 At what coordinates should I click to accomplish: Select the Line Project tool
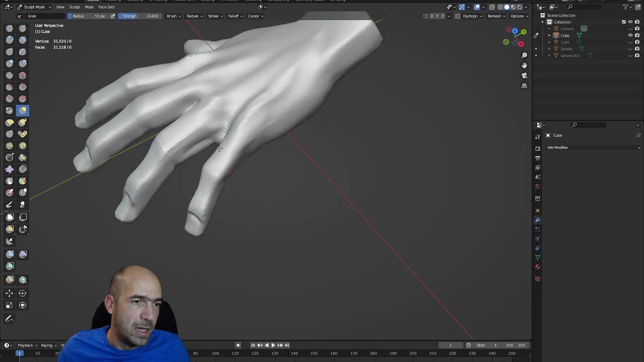[10, 241]
